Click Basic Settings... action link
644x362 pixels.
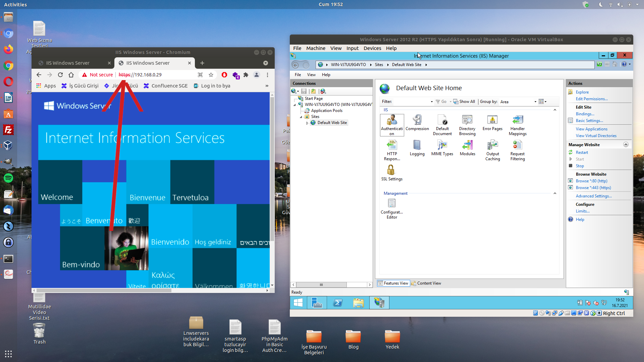click(589, 121)
